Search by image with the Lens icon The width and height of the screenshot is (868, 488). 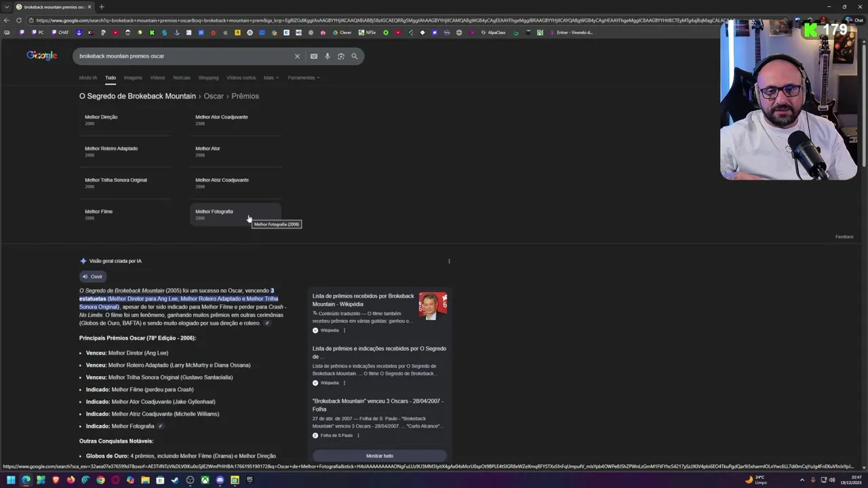point(341,56)
